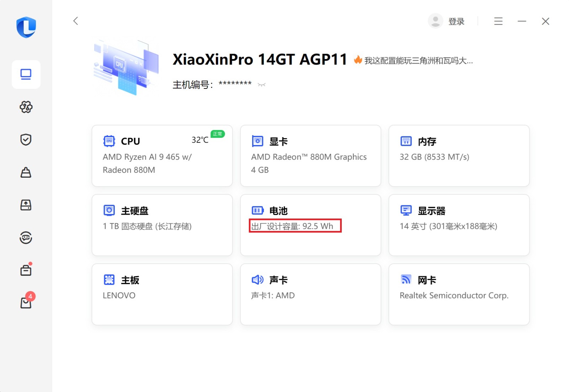
Task: Open the 主硬盘 main disk card
Action: pos(162,225)
